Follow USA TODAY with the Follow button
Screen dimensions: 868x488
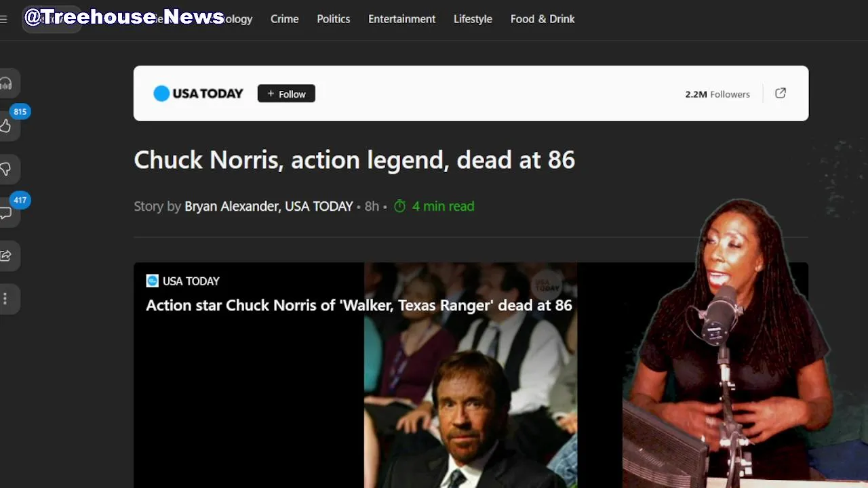(x=286, y=94)
